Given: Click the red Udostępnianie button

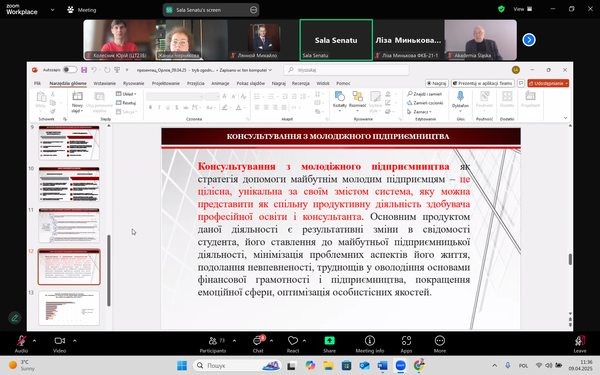Looking at the screenshot, I should point(548,83).
